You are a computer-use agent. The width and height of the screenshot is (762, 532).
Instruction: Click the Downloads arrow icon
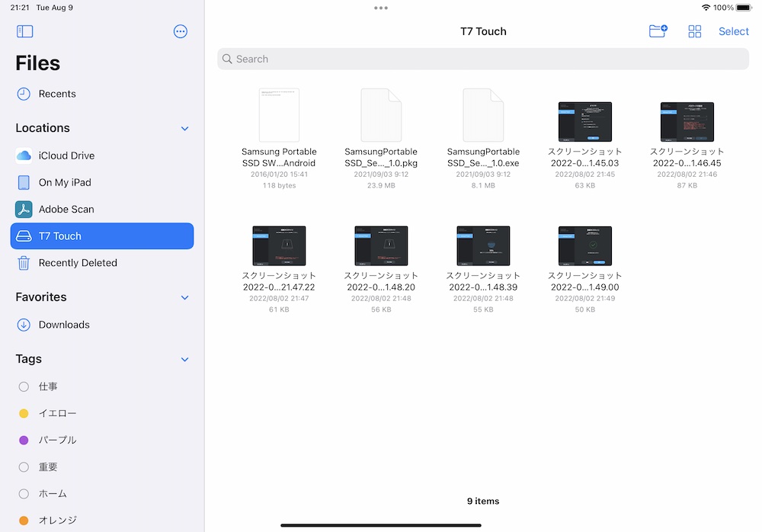24,325
